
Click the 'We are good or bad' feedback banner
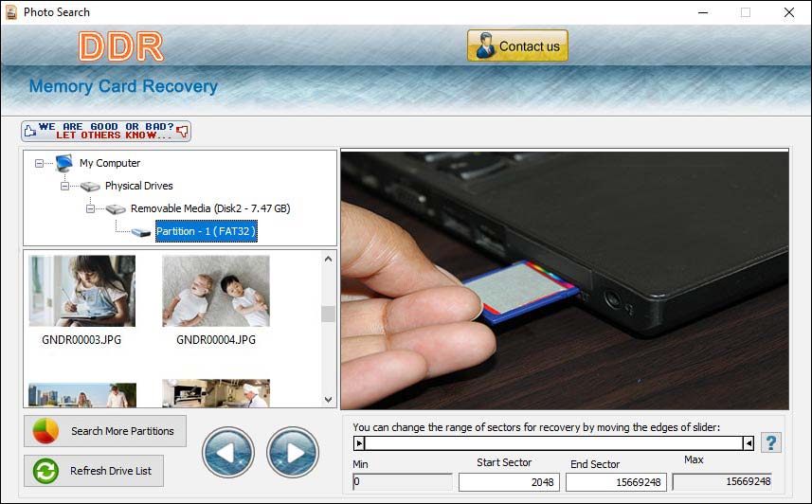pyautogui.click(x=106, y=131)
